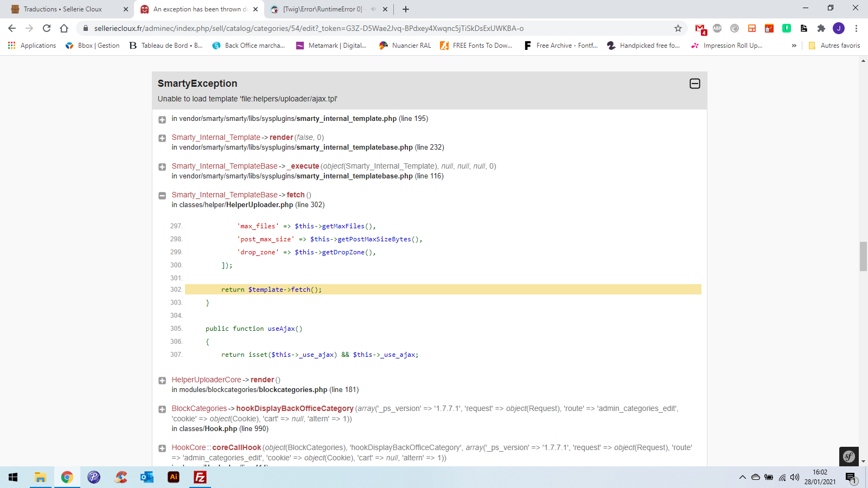This screenshot has height=488, width=868.
Task: Launch Adobe Illustrator from taskbar
Action: [x=174, y=477]
